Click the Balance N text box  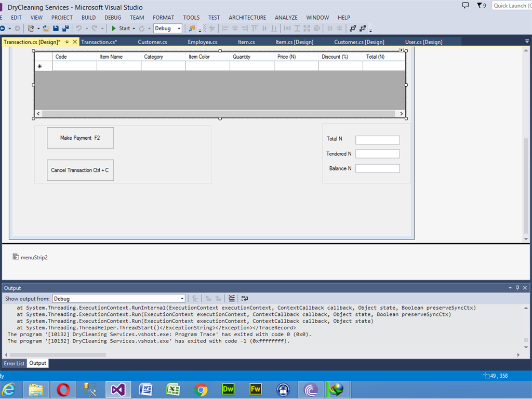378,169
